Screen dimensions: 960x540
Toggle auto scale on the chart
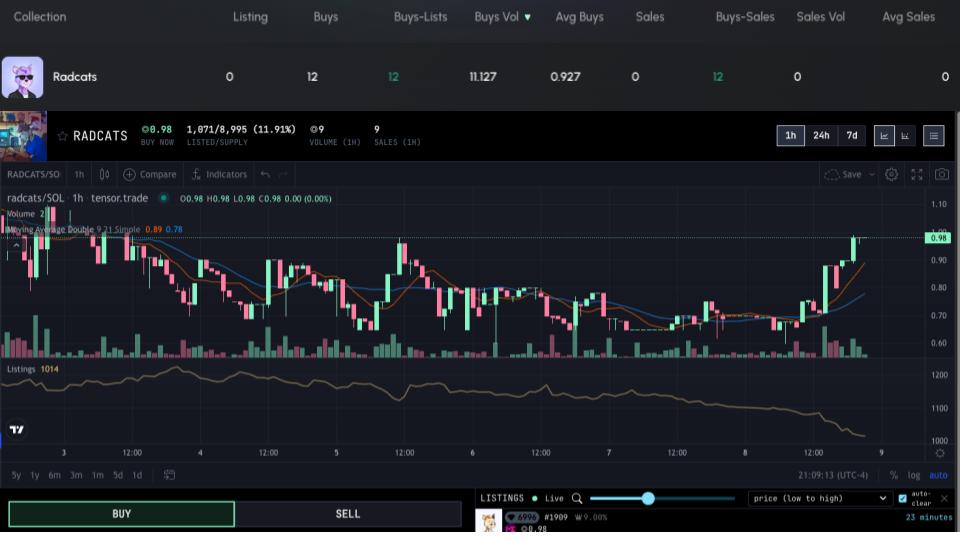coord(938,475)
